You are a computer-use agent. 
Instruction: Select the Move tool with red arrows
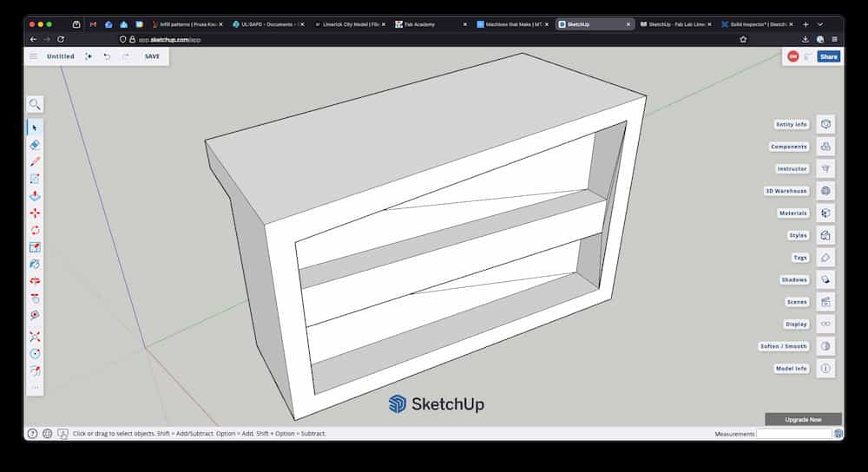35,213
